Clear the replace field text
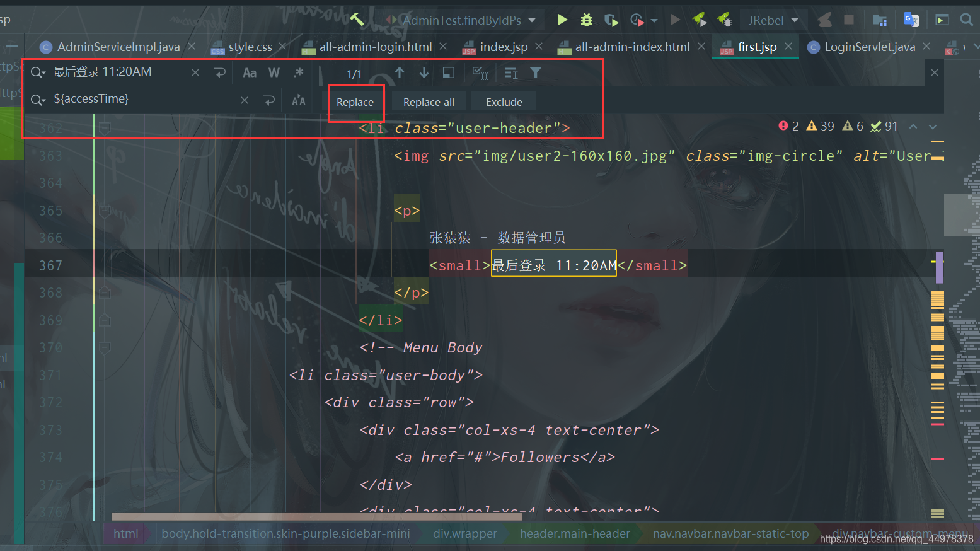 (x=245, y=100)
